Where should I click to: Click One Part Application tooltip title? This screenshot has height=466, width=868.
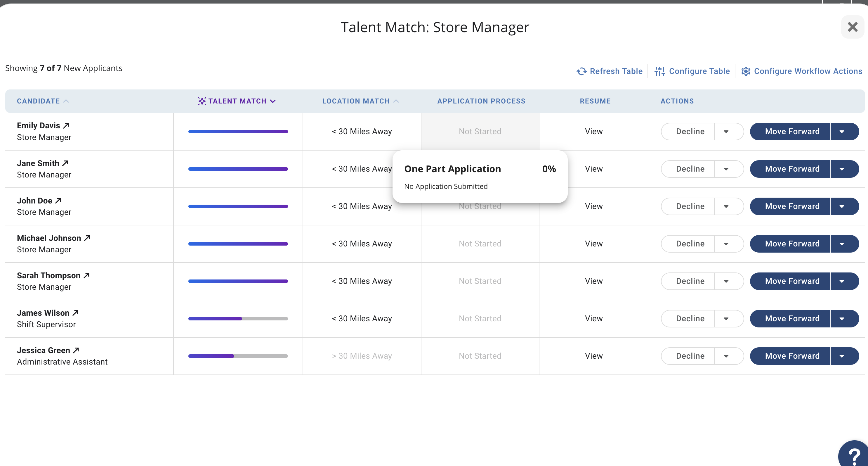452,169
